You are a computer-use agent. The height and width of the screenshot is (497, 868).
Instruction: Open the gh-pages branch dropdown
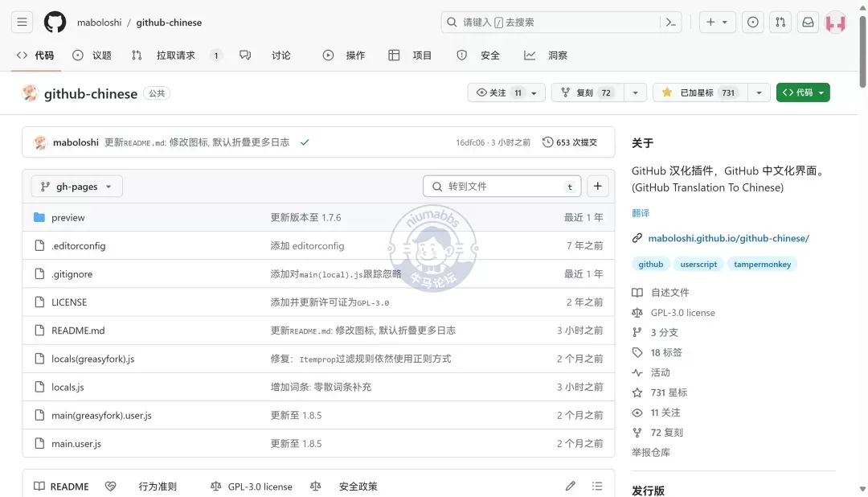(x=76, y=186)
